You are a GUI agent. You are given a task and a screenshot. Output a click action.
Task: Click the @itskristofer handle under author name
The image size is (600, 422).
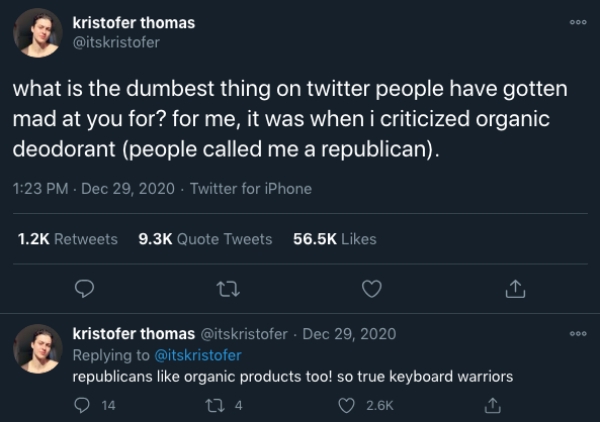117,42
